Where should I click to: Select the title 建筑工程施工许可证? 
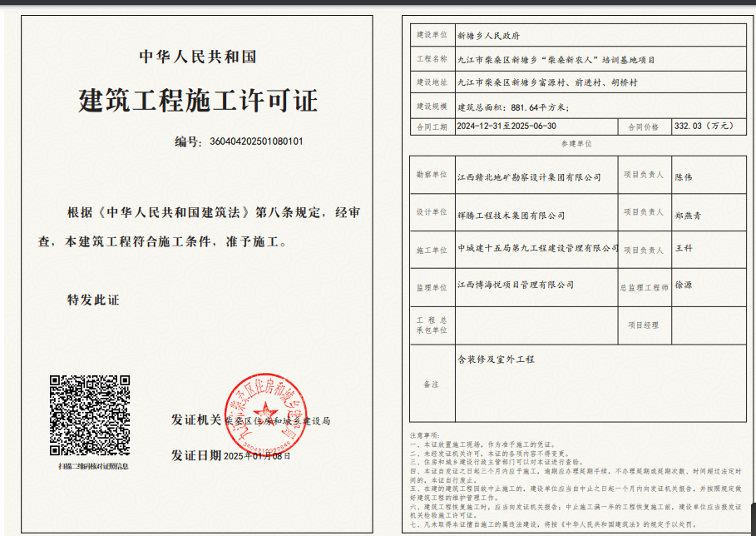(x=198, y=101)
